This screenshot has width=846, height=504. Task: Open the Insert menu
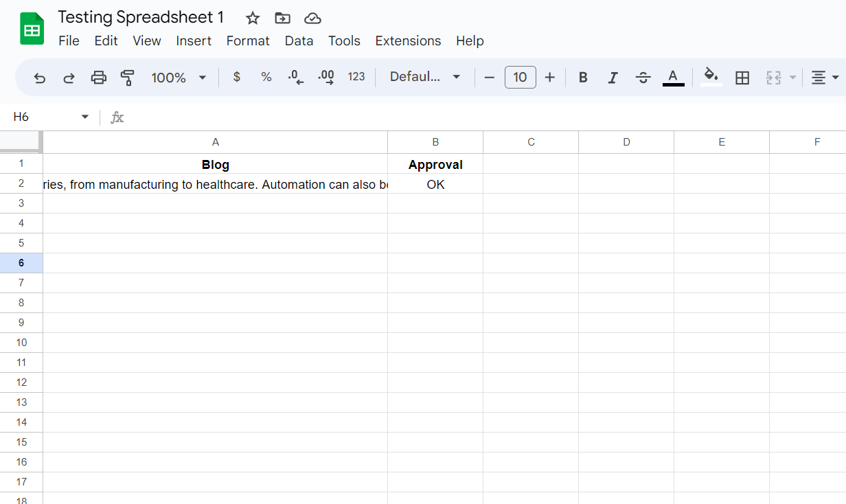(x=194, y=41)
